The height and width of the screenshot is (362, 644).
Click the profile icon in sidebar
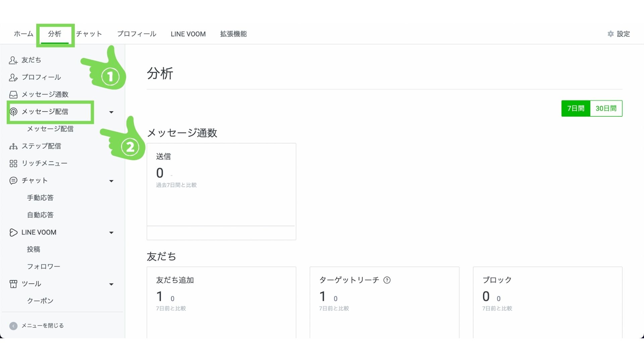coord(13,77)
